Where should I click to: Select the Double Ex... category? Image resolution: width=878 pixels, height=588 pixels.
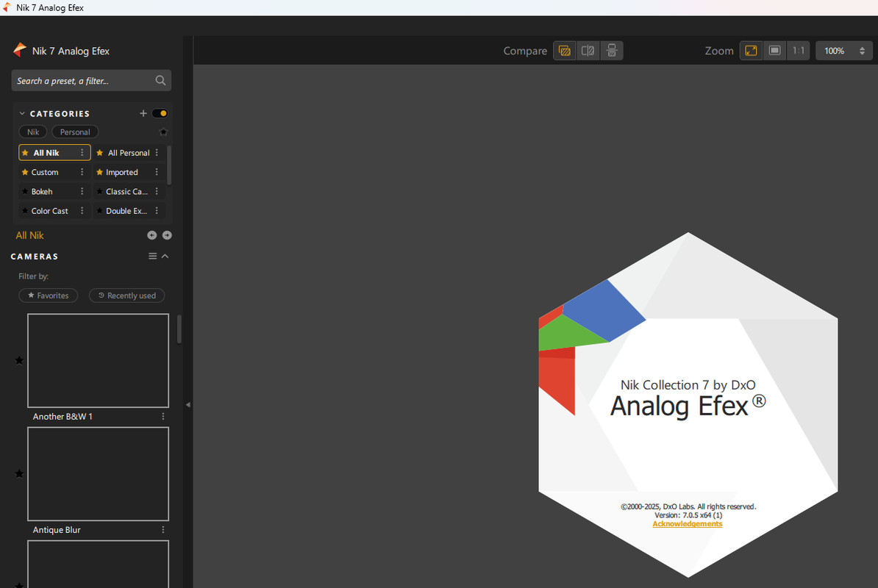click(129, 211)
